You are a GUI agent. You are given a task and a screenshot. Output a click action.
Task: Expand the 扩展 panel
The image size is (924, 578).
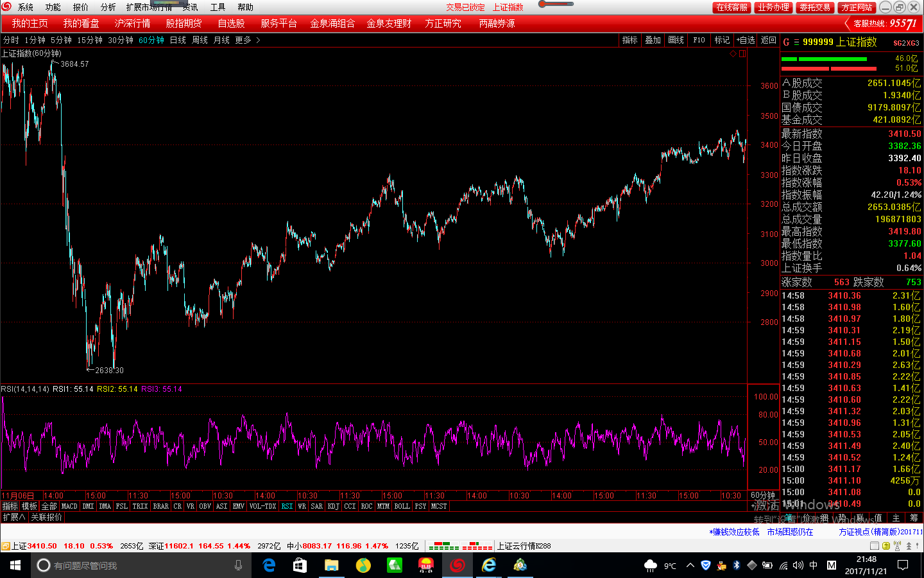13,517
